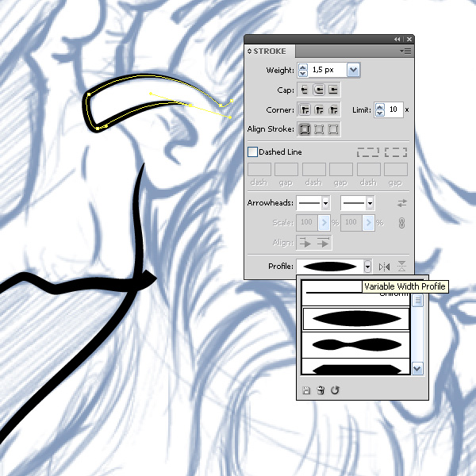Screen dimensions: 476x476
Task: Open the end arrowhead dropdown
Action: click(x=370, y=203)
